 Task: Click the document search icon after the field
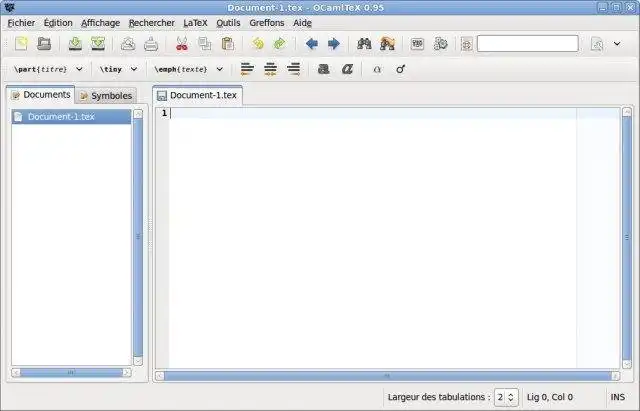[597, 44]
